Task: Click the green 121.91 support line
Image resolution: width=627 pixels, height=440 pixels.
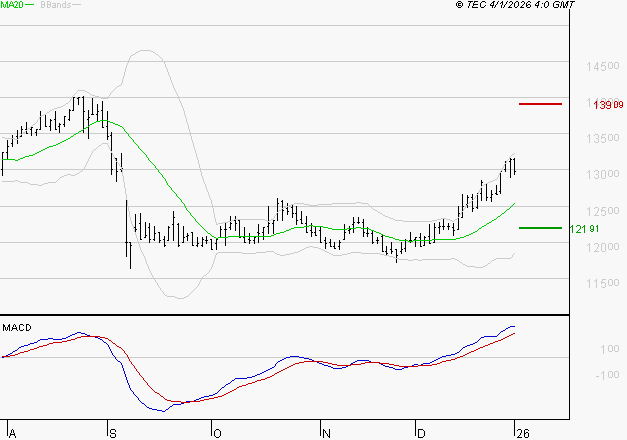Action: [x=540, y=228]
